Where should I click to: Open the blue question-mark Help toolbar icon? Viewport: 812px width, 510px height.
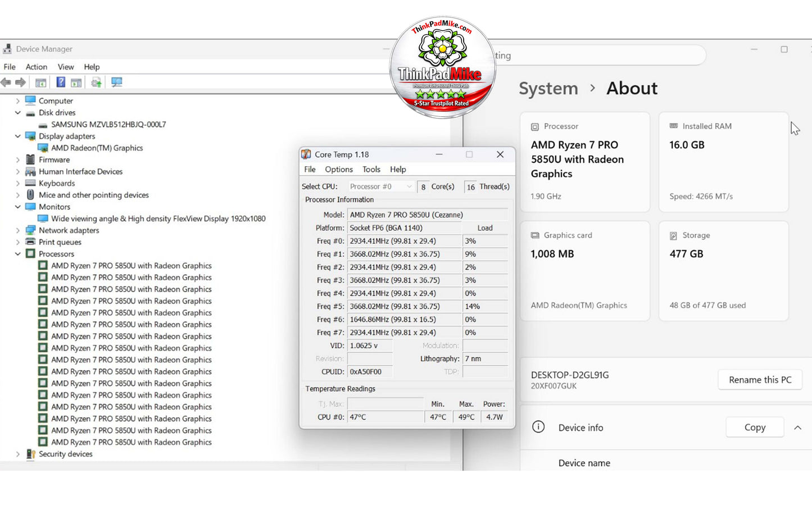61,83
